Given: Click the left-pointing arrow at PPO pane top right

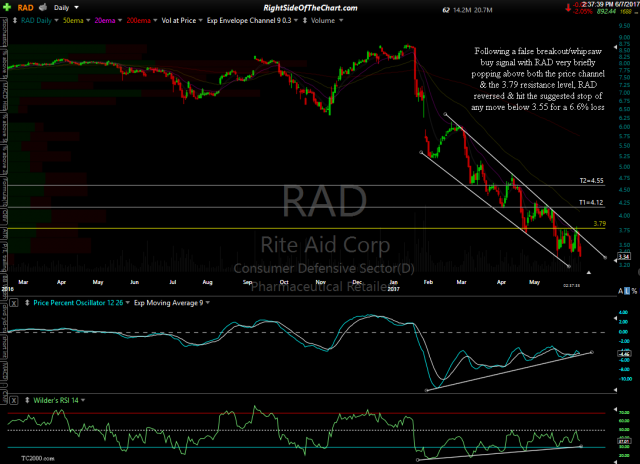Looking at the screenshot, I should click(x=616, y=318).
